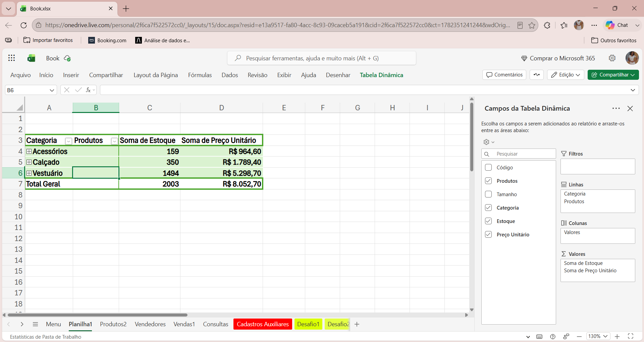644x342 pixels.
Task: Open Excel settings gear icon
Action: click(x=612, y=58)
